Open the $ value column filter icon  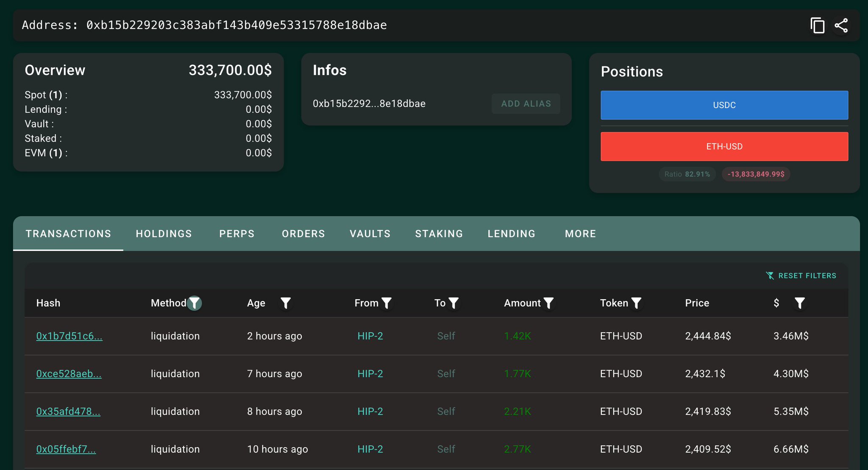point(800,303)
